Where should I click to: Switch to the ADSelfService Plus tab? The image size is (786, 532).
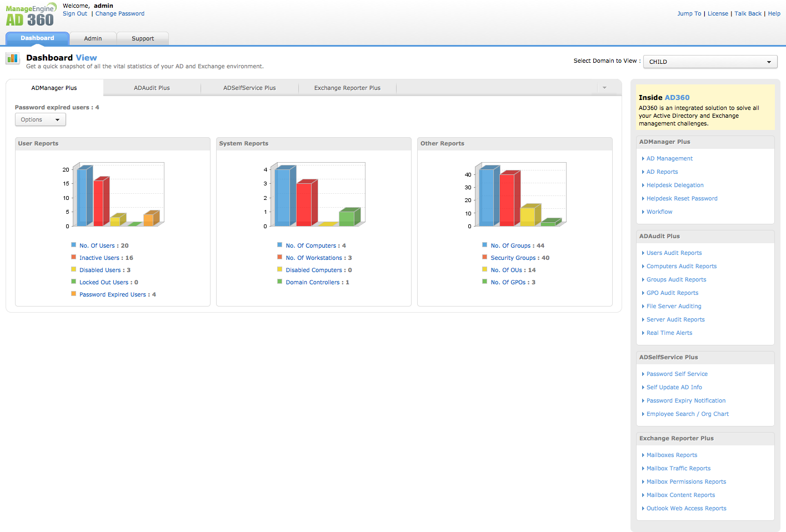249,88
